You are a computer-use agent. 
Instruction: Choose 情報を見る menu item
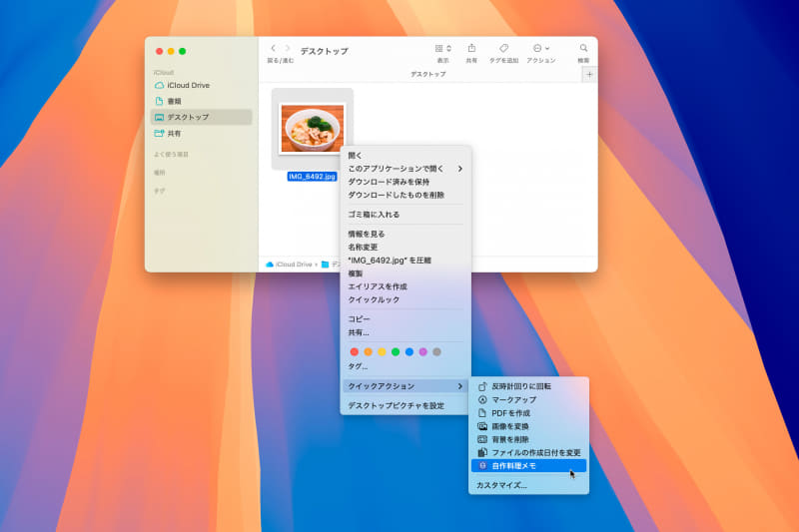click(x=405, y=234)
